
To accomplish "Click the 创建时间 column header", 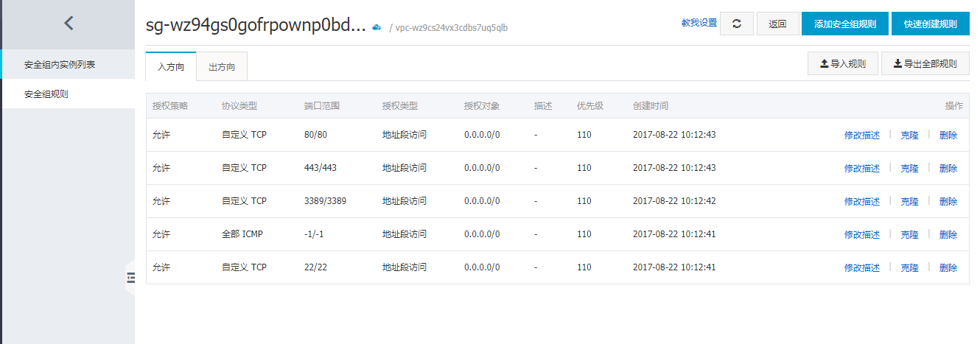I will coord(651,106).
